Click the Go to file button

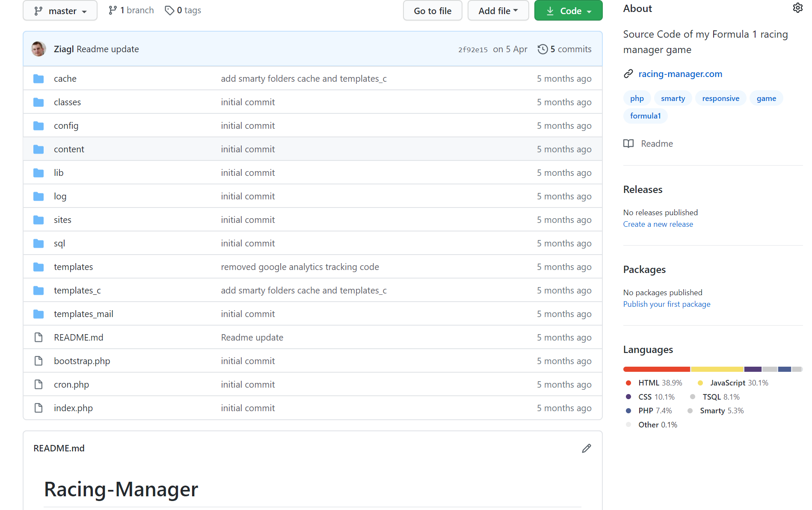432,10
